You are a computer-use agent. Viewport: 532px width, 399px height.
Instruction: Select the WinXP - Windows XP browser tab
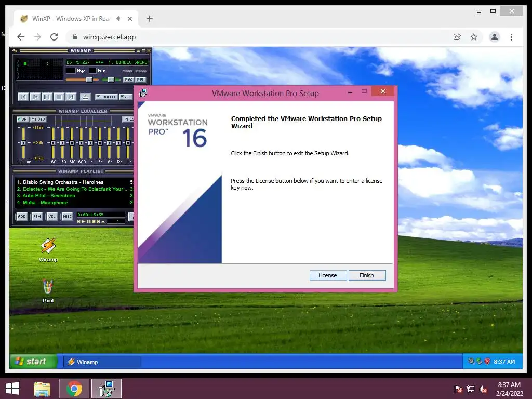tap(76, 19)
